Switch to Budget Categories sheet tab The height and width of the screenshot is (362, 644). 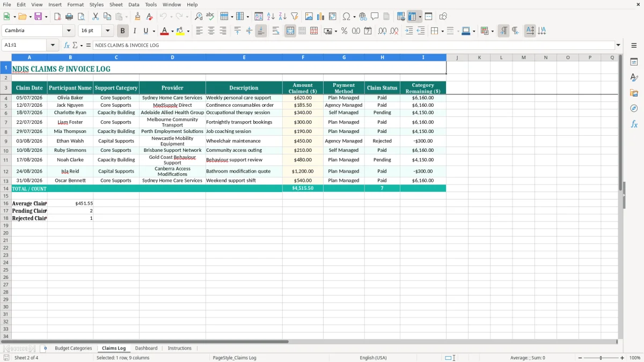(74, 348)
